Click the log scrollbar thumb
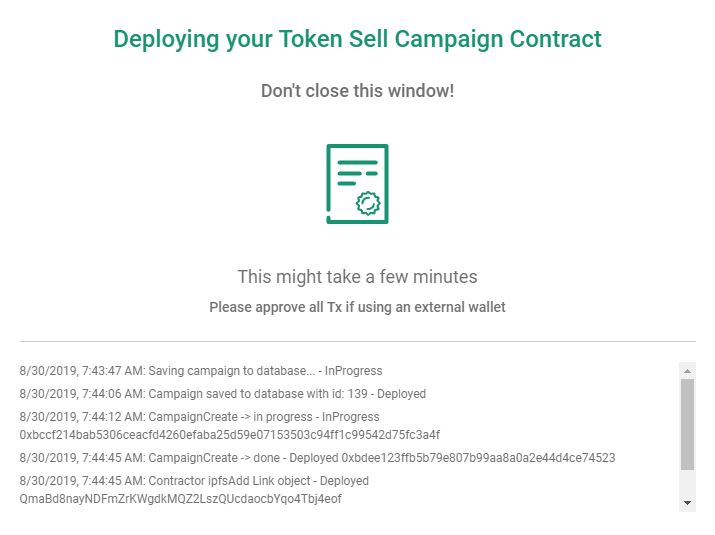The height and width of the screenshot is (535, 715). 687,424
